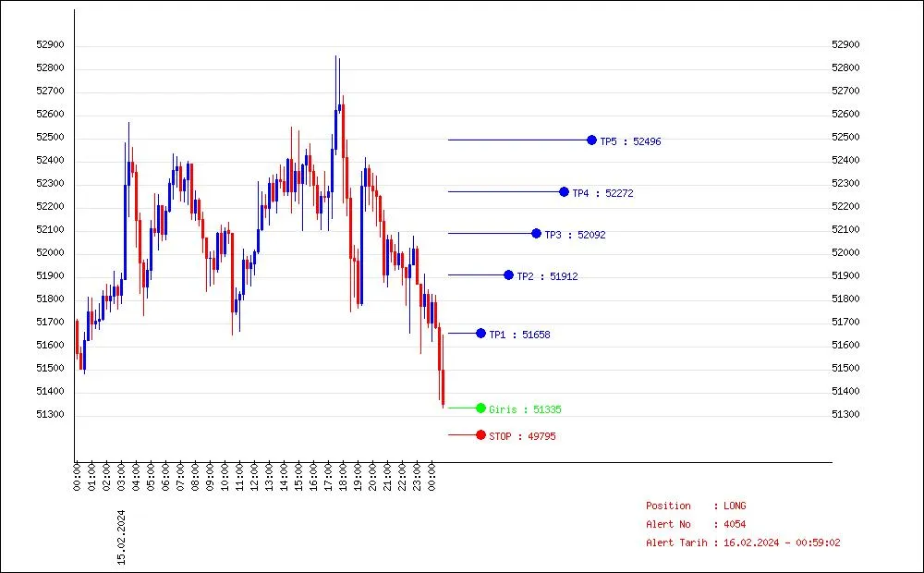Select the 'TP2 : 51912' label
924x573 pixels.
pos(547,276)
